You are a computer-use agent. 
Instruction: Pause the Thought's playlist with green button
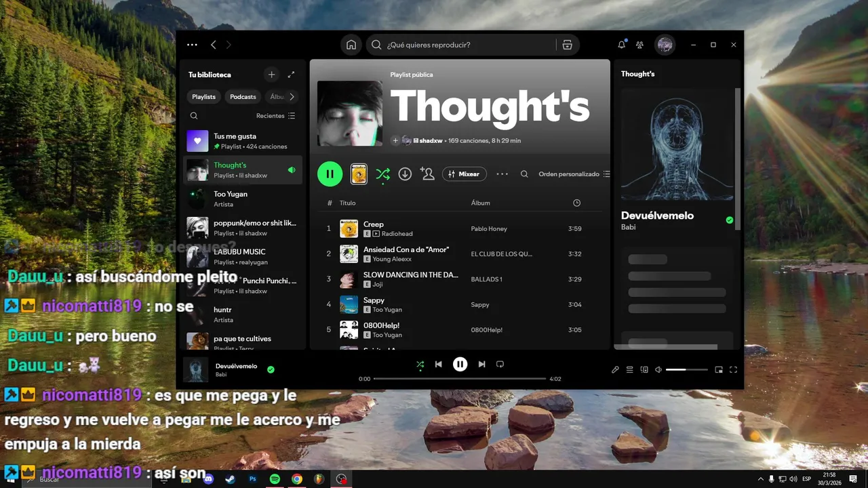pyautogui.click(x=330, y=174)
